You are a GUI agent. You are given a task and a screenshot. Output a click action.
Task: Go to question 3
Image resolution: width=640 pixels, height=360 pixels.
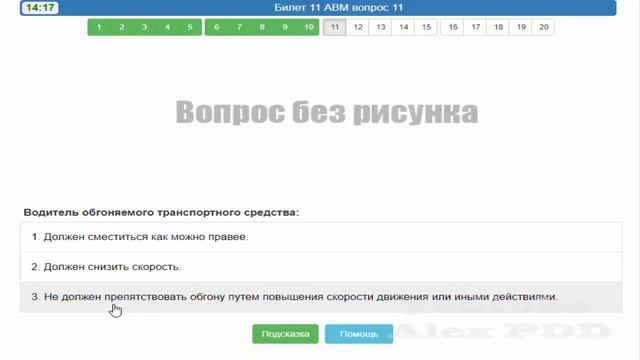click(144, 27)
